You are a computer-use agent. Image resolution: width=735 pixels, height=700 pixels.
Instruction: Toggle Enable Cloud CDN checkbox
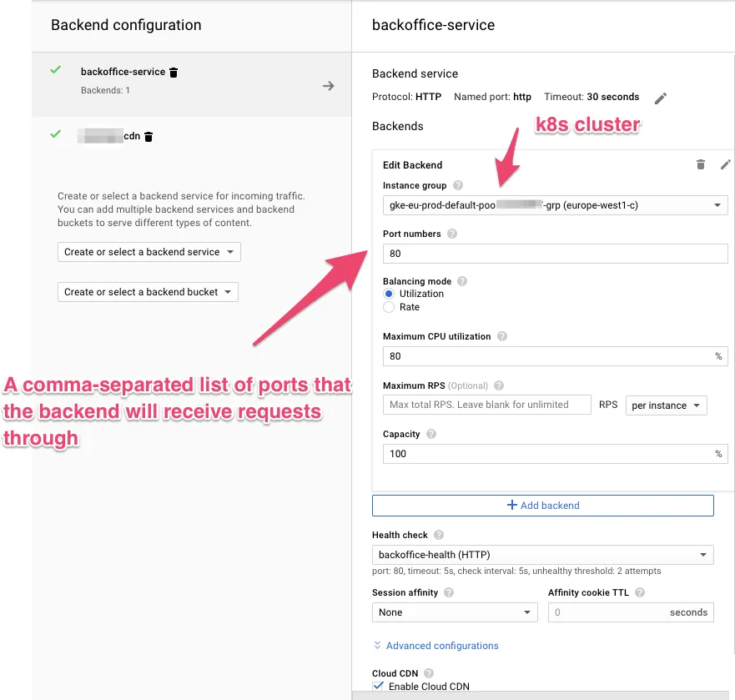pos(378,687)
